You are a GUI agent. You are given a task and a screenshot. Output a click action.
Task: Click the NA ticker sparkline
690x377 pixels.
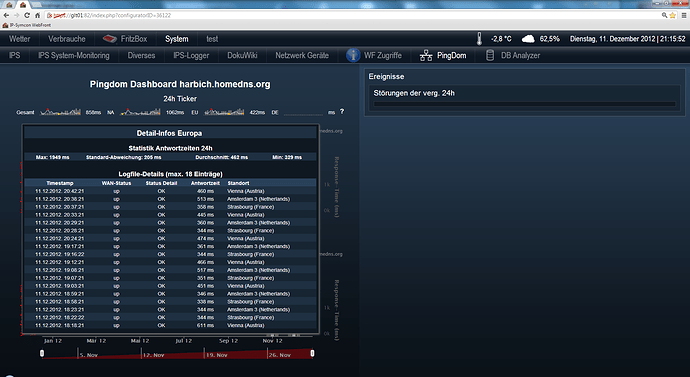(x=140, y=112)
